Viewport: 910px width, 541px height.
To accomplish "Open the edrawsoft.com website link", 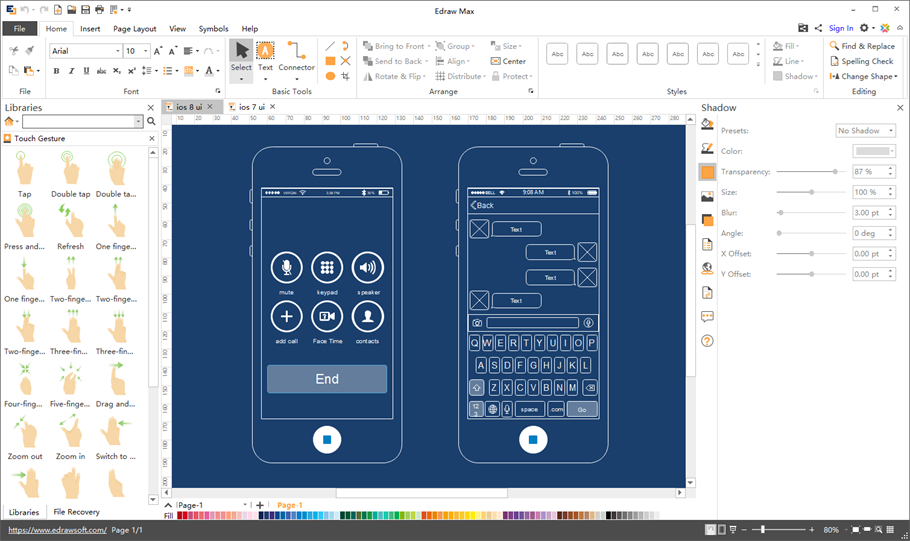I will click(x=57, y=530).
